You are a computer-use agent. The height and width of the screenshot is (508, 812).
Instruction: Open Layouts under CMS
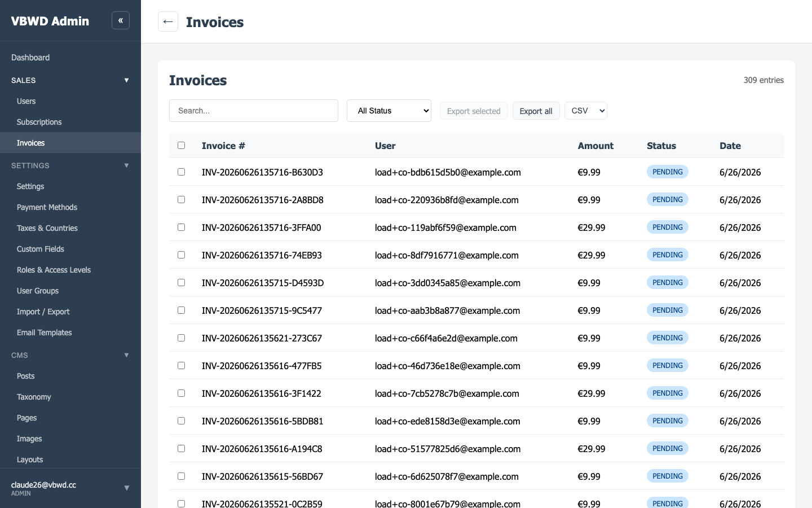click(x=70, y=459)
